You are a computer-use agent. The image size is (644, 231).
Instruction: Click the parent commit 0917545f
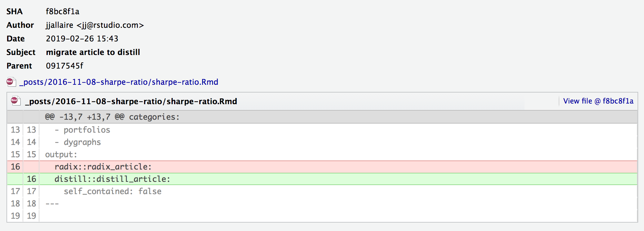coord(64,66)
